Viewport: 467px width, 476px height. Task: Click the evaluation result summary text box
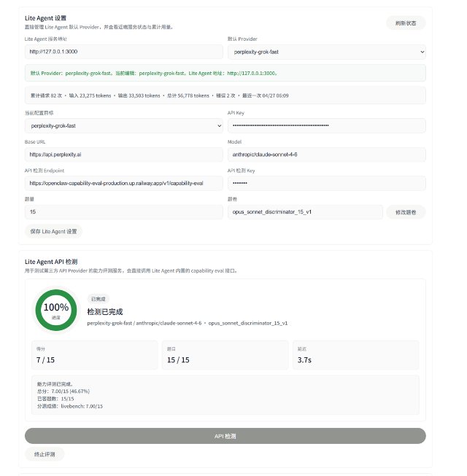click(x=225, y=395)
